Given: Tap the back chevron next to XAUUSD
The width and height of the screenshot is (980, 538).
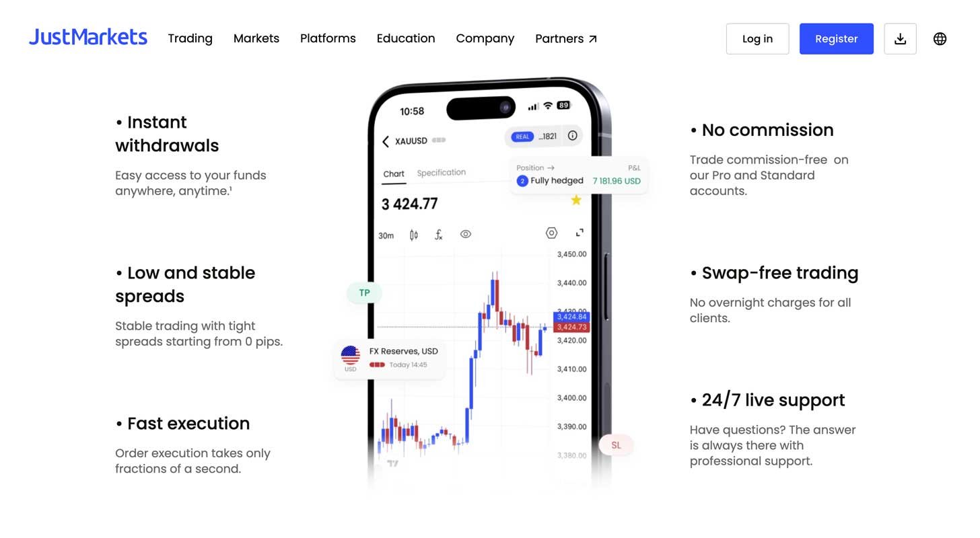Looking at the screenshot, I should click(384, 141).
